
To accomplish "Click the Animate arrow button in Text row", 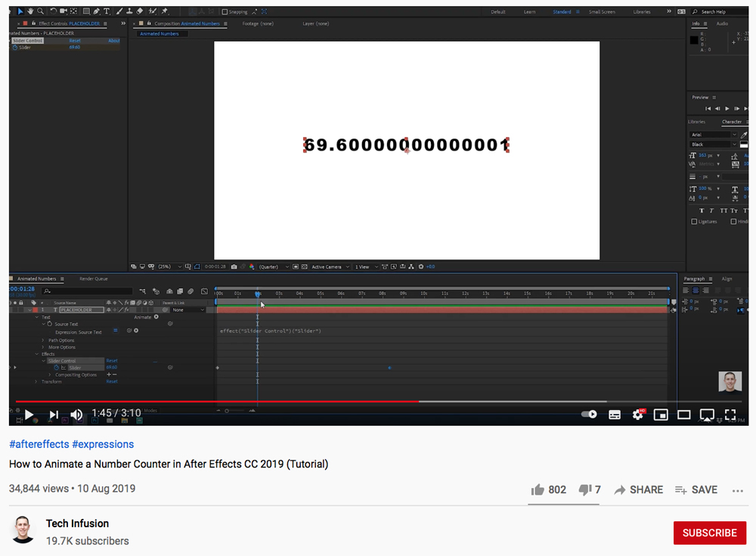I will [x=156, y=317].
